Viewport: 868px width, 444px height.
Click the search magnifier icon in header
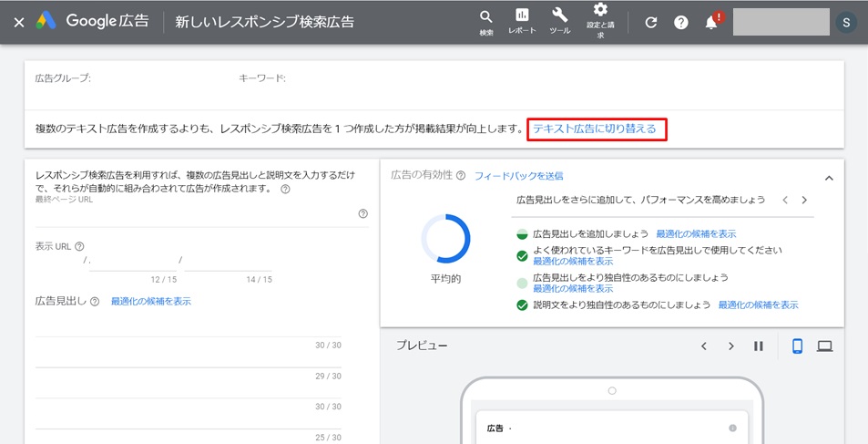click(x=485, y=17)
